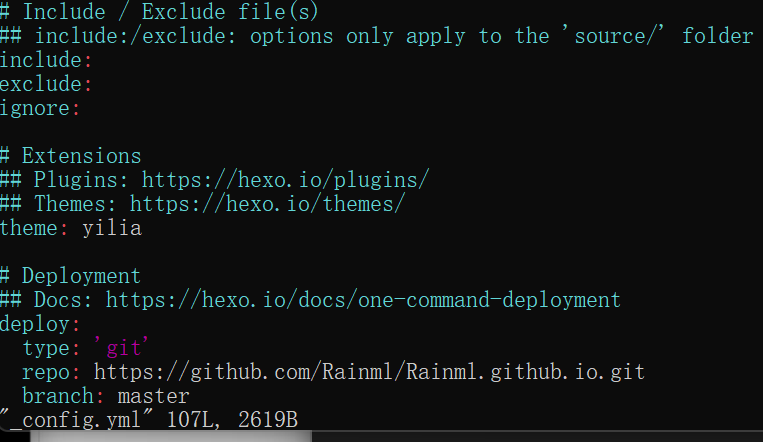The width and height of the screenshot is (763, 442).
Task: Click the repo: key label
Action: [x=52, y=372]
